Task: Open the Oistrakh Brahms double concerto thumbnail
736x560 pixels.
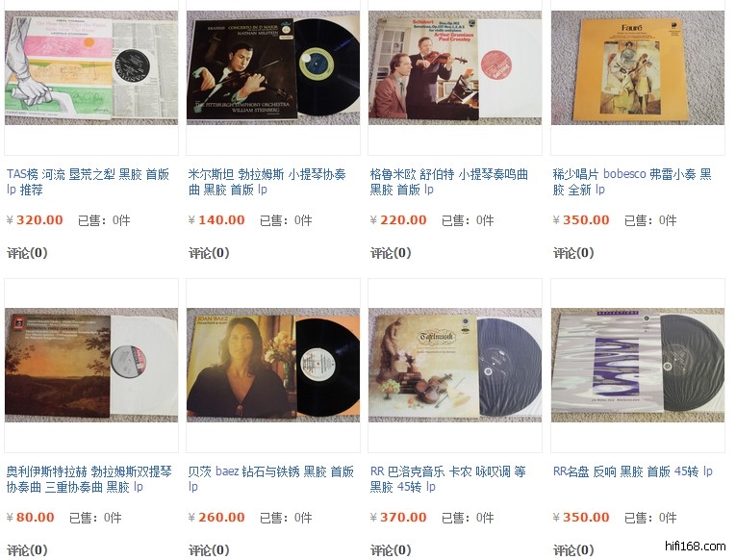Action: tap(91, 365)
